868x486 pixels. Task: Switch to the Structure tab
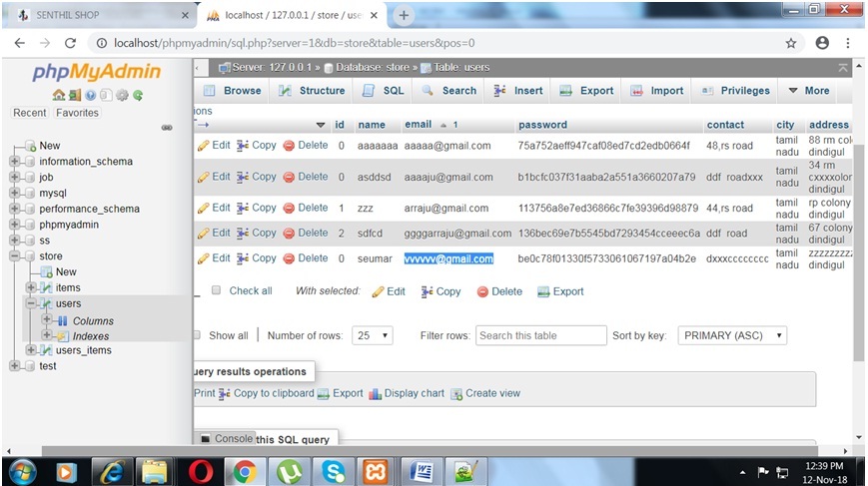pyautogui.click(x=312, y=91)
